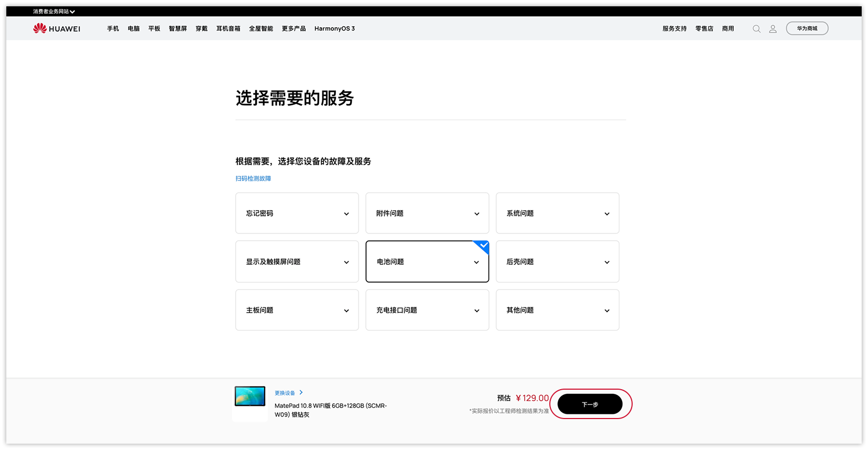This screenshot has height=450, width=868.
Task: Open 华为商城 store button
Action: pyautogui.click(x=807, y=28)
